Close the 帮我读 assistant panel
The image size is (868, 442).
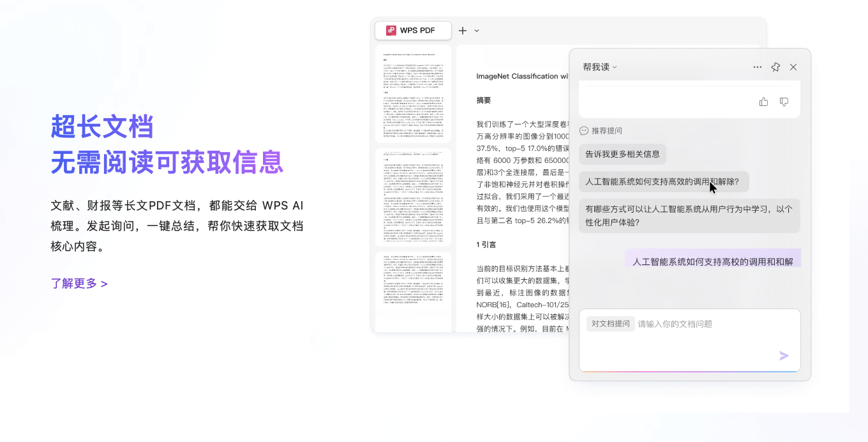[793, 67]
